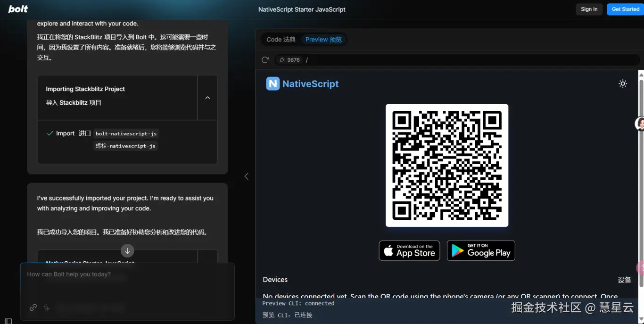Click the 螺栓-nativescript-js translated label
The width and height of the screenshot is (644, 324).
pyautogui.click(x=125, y=146)
